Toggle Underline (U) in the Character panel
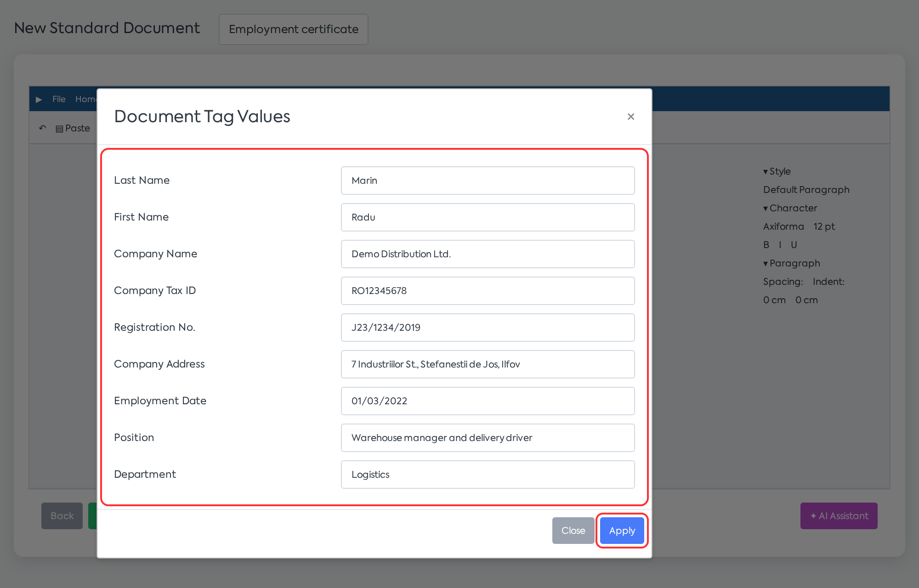 794,245
